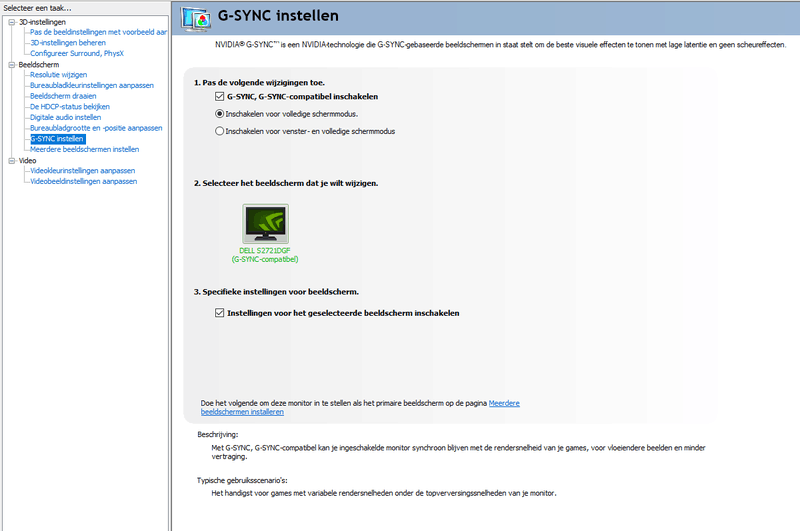Viewport: 800px width, 531px height.
Task: Toggle G-SYNC, G-SYNC-compatibel inschakelen checkbox
Action: coord(219,96)
